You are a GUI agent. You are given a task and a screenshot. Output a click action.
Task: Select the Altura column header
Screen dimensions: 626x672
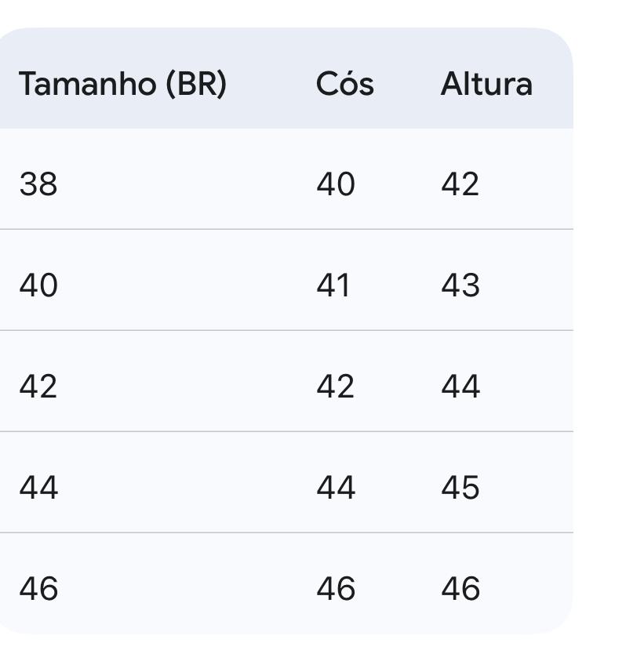point(486,84)
